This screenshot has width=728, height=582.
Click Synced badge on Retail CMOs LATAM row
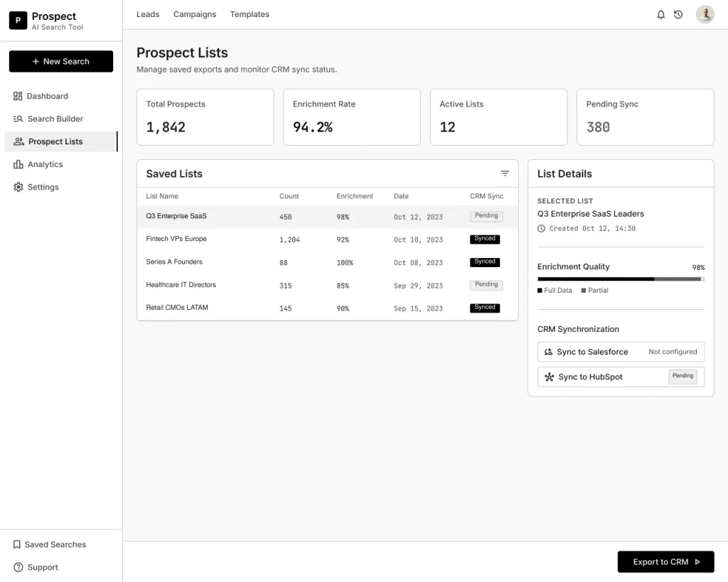485,308
